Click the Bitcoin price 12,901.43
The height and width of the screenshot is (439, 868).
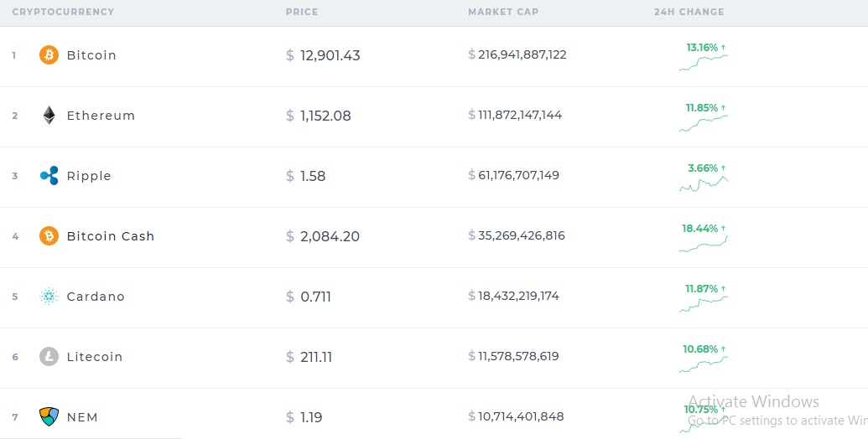[x=330, y=55]
